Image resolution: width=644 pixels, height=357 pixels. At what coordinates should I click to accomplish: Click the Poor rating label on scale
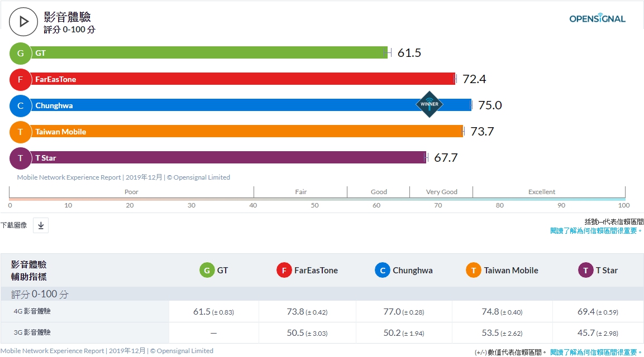point(131,192)
